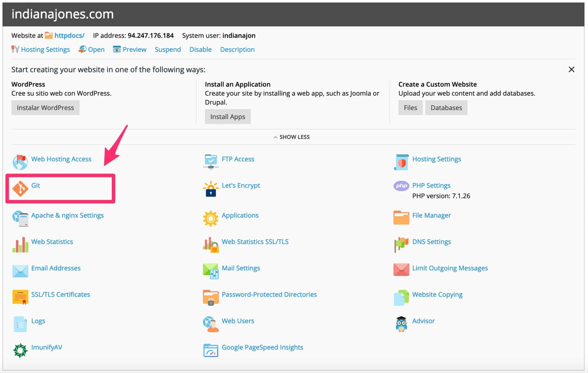588x373 pixels.
Task: Click the indianajones.com header title
Action: pos(63,14)
